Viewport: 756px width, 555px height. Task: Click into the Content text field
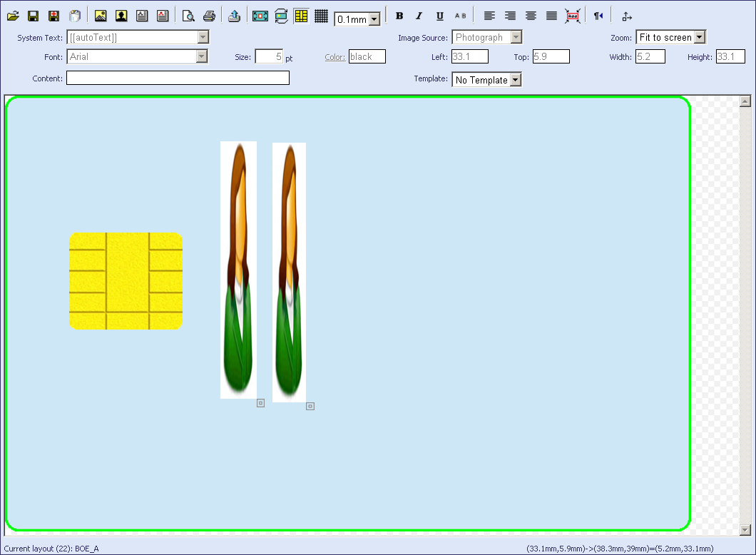[x=178, y=78]
